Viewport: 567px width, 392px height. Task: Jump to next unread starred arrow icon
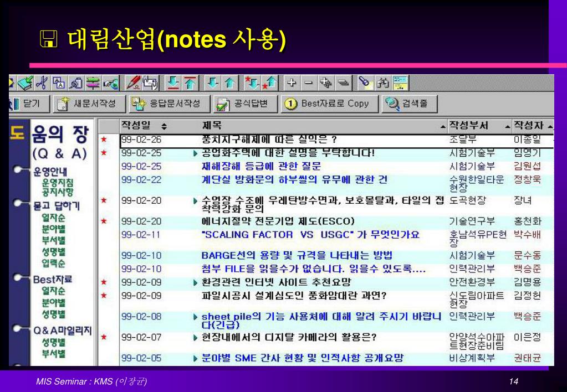click(x=252, y=83)
